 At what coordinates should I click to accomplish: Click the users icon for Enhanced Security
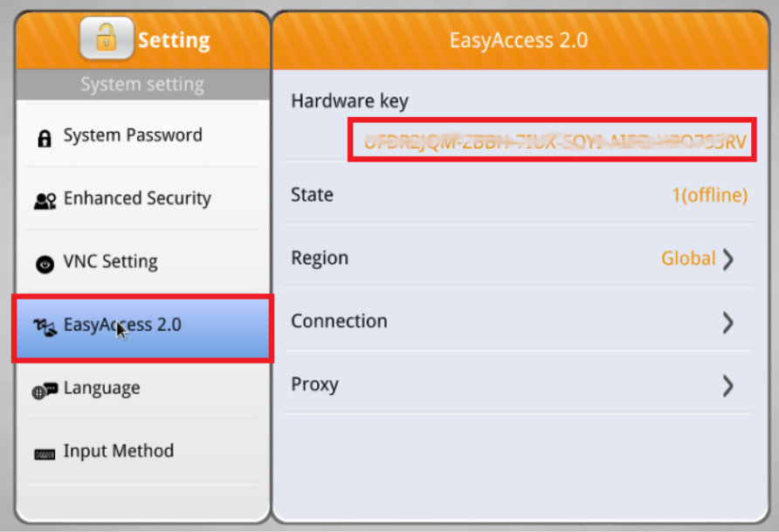(45, 201)
